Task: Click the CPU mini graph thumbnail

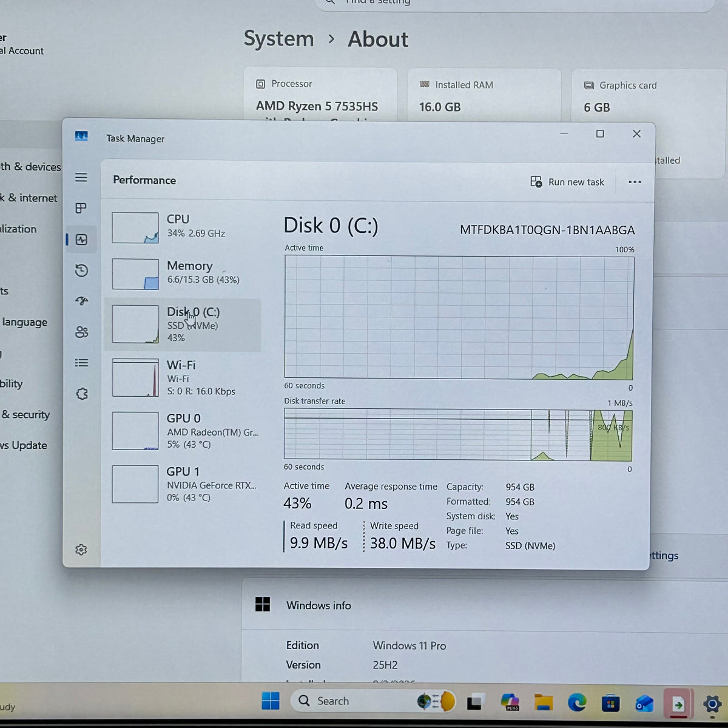Action: click(x=135, y=227)
